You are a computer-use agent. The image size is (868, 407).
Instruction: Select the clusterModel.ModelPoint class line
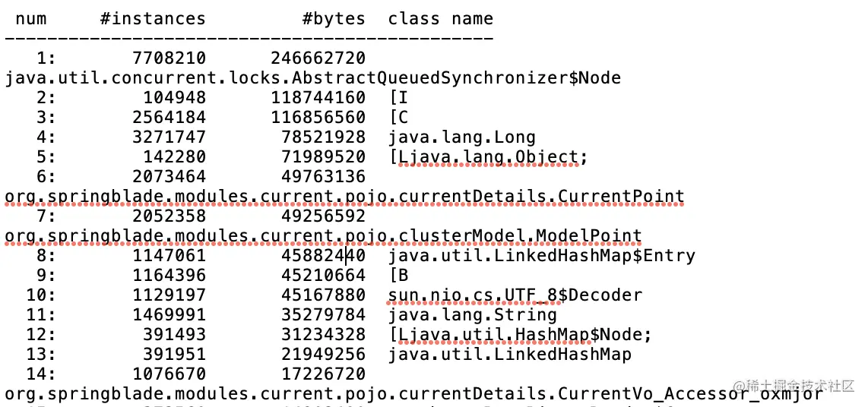click(323, 236)
